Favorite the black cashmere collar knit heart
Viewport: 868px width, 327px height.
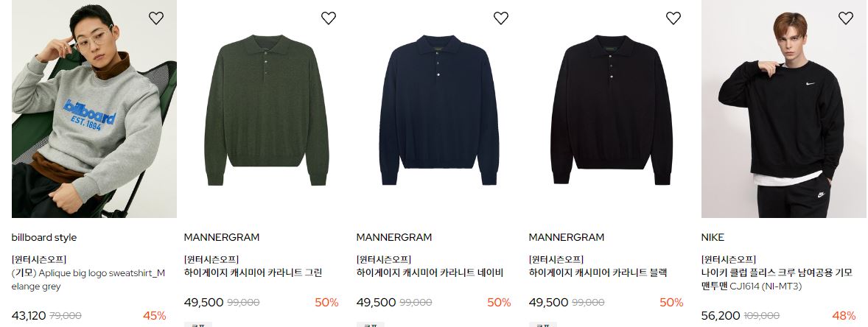673,18
